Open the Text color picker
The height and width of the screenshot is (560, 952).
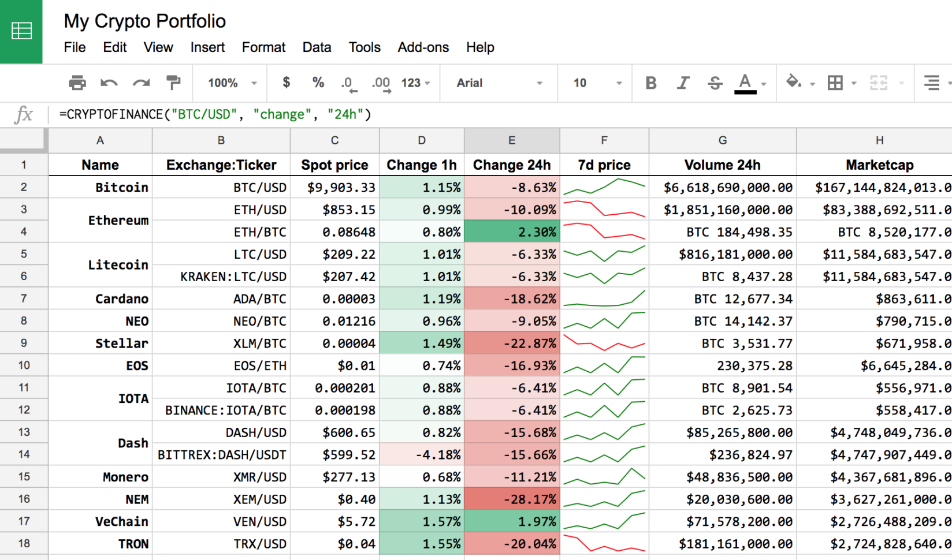[746, 83]
